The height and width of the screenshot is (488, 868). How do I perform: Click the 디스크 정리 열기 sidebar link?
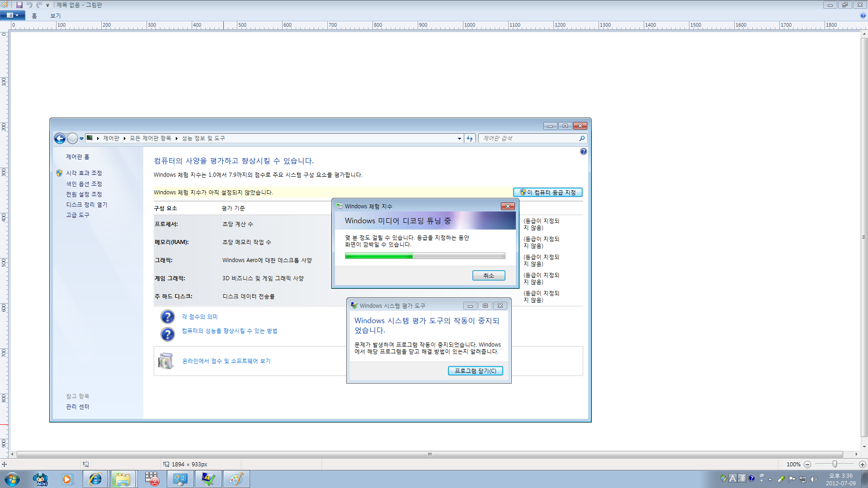[87, 205]
